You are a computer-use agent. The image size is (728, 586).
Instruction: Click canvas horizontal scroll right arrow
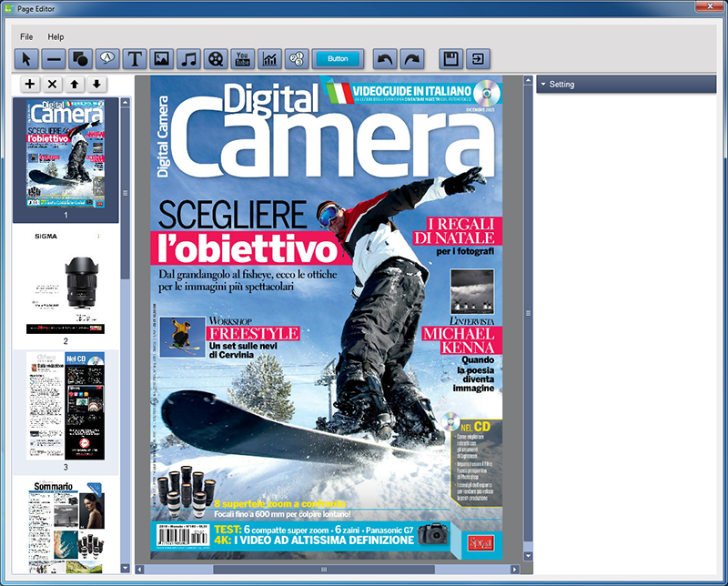coord(514,570)
